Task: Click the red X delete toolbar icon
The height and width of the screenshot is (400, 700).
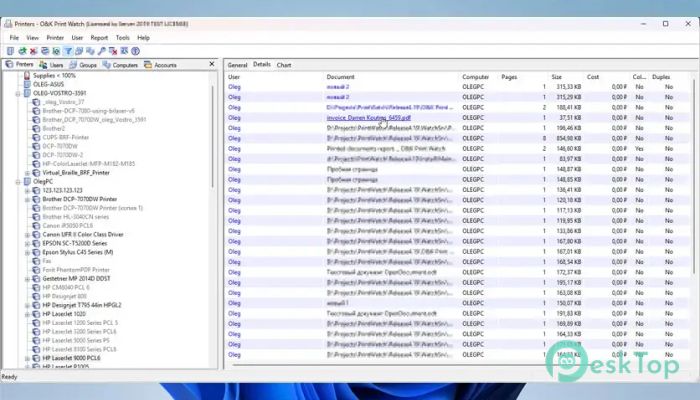Action: [33, 51]
